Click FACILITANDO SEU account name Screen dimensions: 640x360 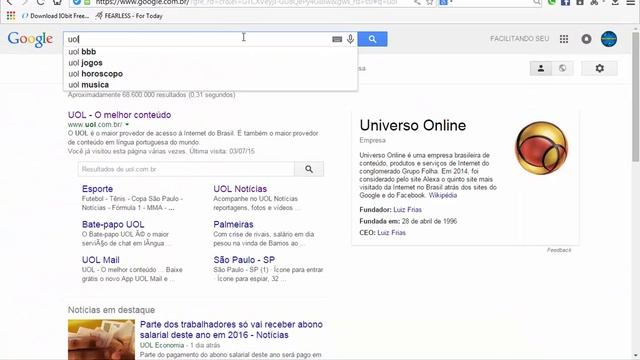tap(520, 39)
